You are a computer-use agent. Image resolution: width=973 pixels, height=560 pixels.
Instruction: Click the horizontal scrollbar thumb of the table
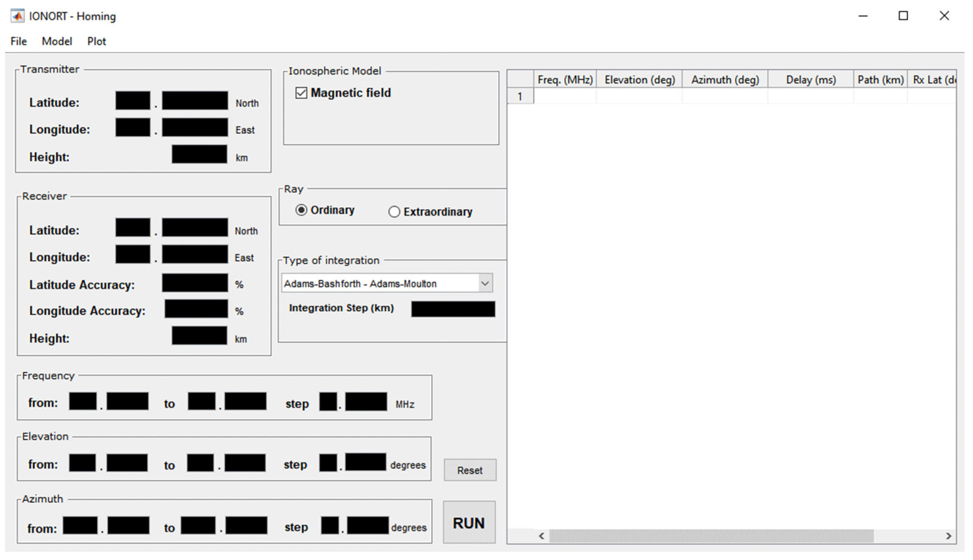[x=711, y=536]
